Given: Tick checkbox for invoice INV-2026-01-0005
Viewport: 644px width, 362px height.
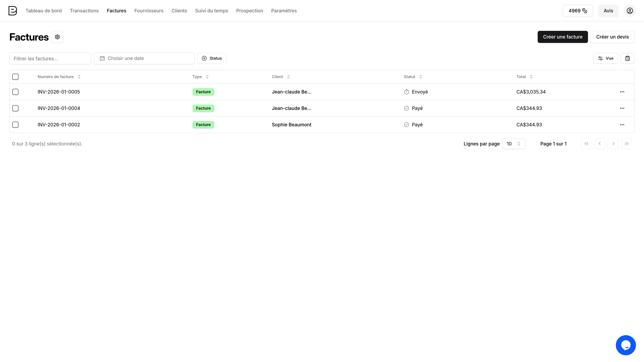Looking at the screenshot, I should click(15, 92).
